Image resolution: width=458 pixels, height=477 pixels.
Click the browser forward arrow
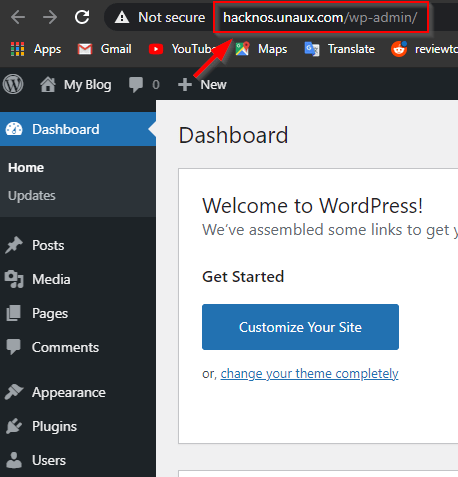(x=50, y=17)
